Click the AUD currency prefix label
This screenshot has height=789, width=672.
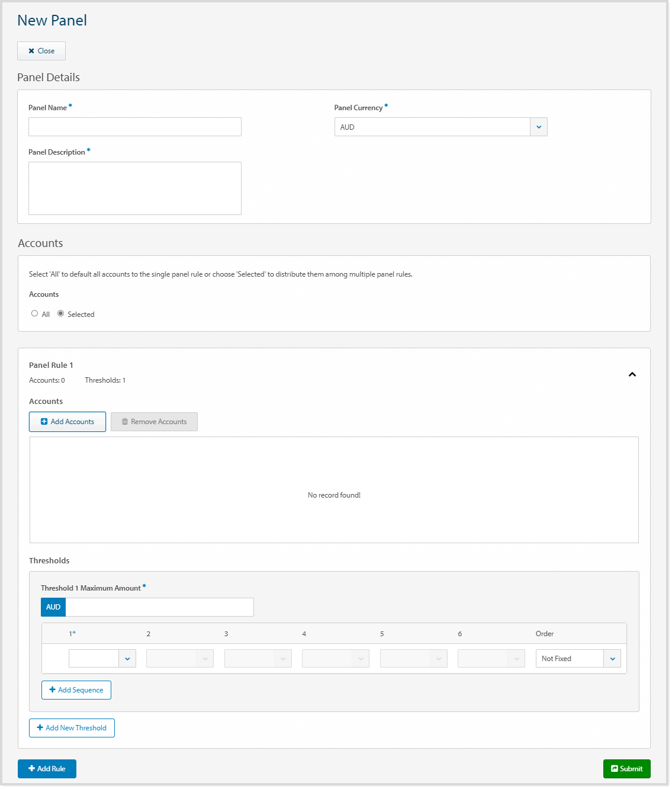click(x=53, y=607)
